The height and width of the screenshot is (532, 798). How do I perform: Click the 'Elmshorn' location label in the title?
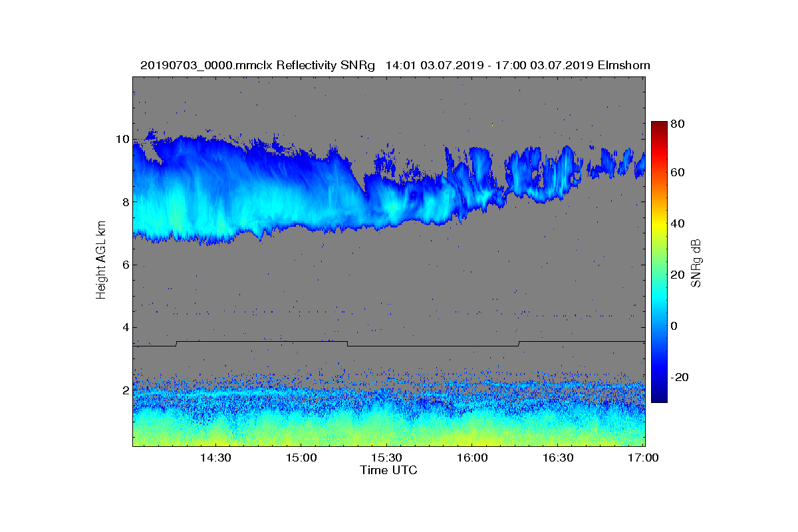(624, 65)
